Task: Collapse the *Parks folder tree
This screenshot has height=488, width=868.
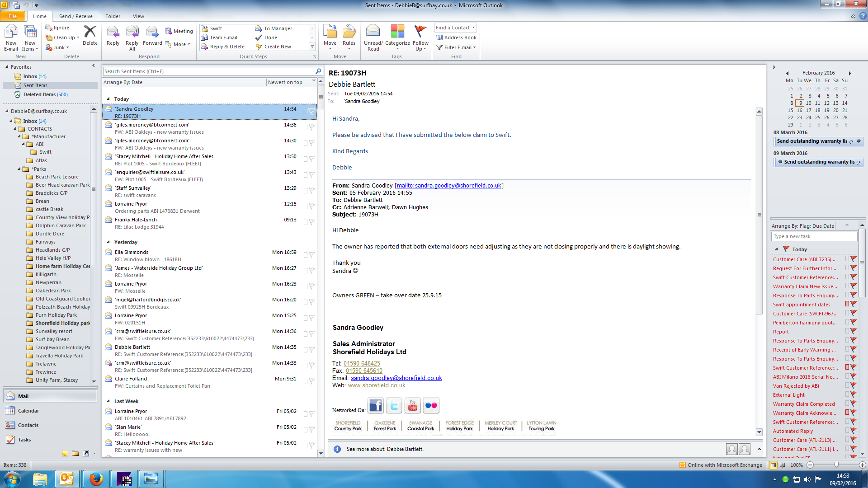Action: pyautogui.click(x=19, y=169)
